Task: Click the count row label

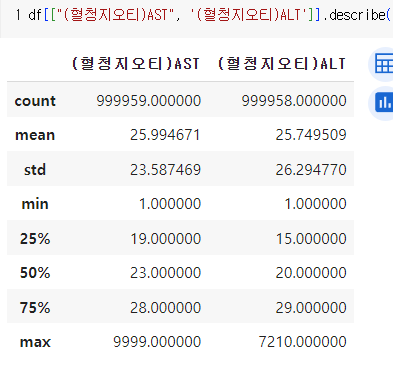Action: (x=35, y=101)
